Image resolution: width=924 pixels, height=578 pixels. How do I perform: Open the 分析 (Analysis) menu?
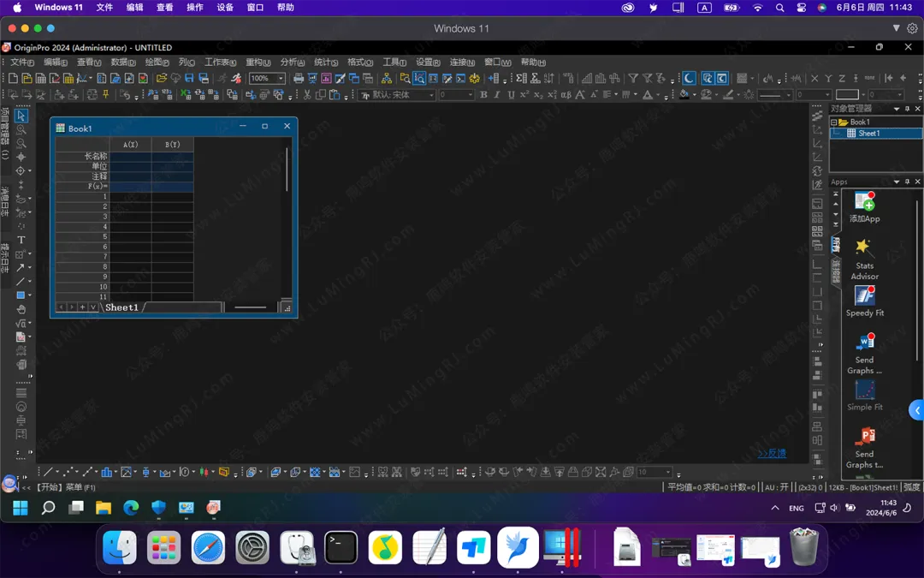pyautogui.click(x=292, y=63)
